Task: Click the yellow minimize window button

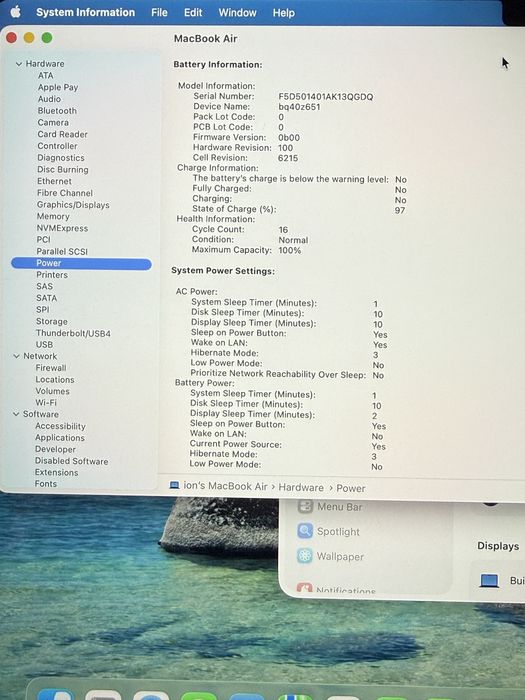Action: [29, 38]
